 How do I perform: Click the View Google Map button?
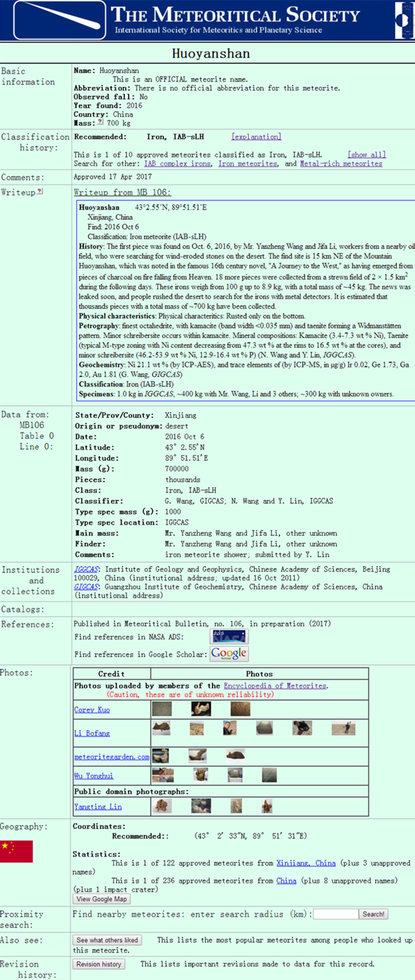102,899
